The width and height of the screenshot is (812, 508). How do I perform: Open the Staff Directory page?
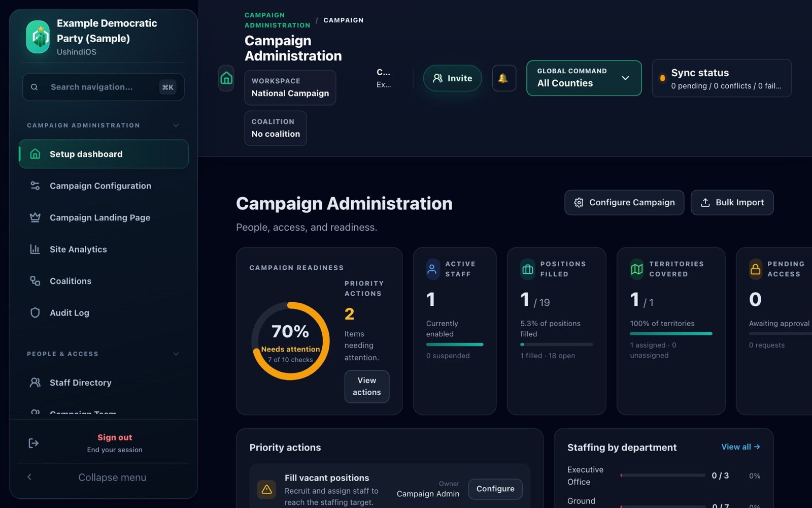104,383
